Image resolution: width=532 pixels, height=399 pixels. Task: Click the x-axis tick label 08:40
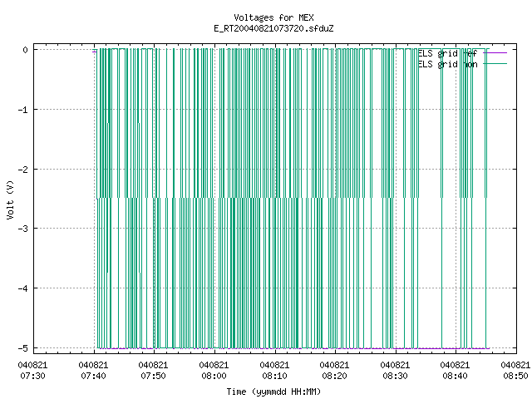tap(455, 376)
